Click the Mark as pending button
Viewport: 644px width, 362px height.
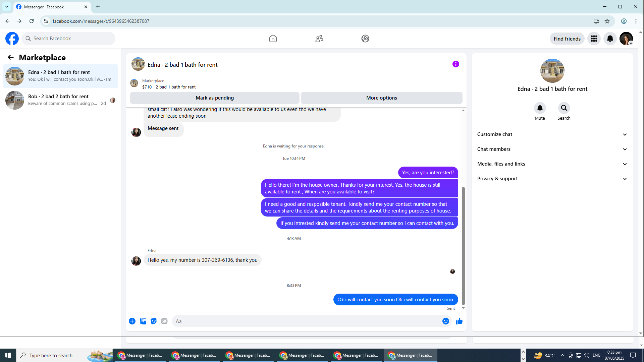click(215, 98)
